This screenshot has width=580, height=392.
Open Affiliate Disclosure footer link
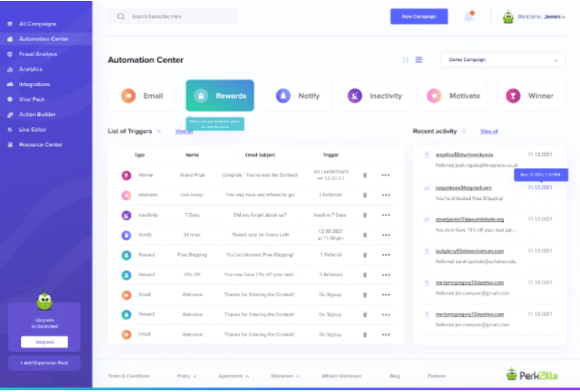[341, 376]
